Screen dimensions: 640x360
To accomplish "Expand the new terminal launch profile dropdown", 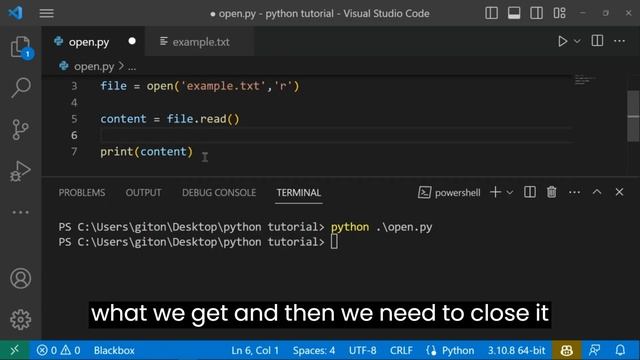I will pos(510,192).
